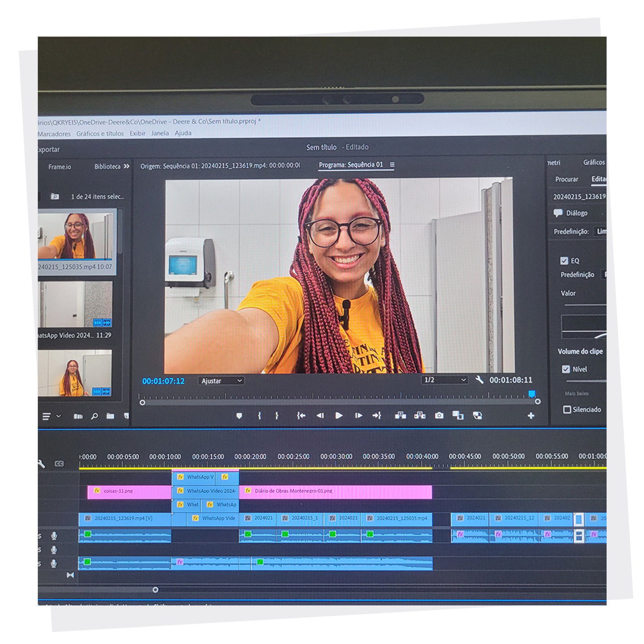Open the Ajustar zoom level dropdown
Screen dimensions: 644x644
point(221,381)
